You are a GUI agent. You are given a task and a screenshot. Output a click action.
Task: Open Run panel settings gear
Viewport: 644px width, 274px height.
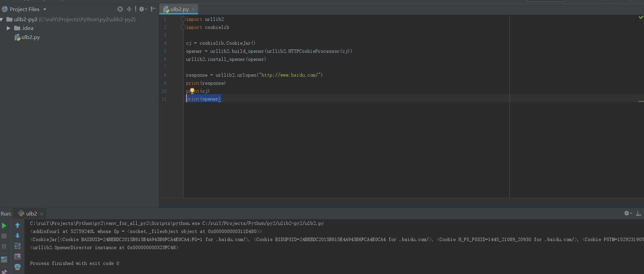click(x=628, y=213)
